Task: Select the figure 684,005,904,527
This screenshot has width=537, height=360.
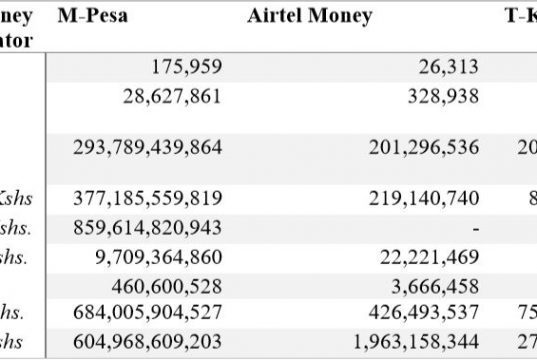Action: tap(148, 312)
